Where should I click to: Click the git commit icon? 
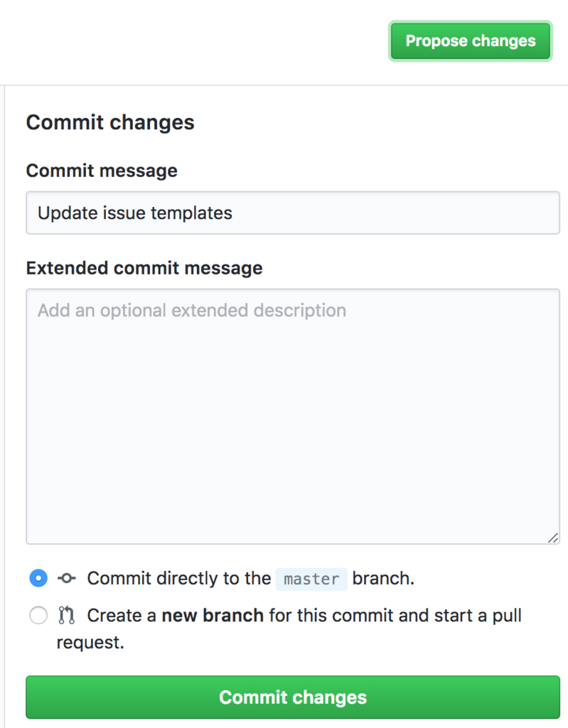(67, 578)
